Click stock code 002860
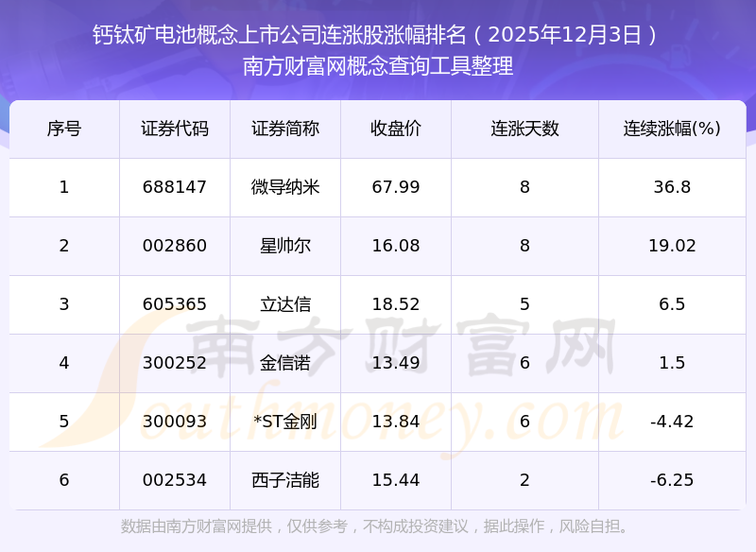 coord(175,246)
